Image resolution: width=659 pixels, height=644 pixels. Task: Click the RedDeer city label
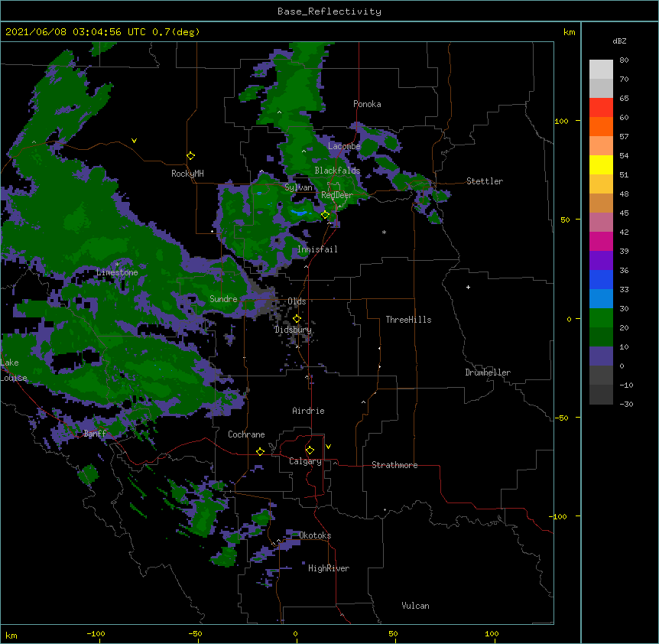[x=337, y=195]
